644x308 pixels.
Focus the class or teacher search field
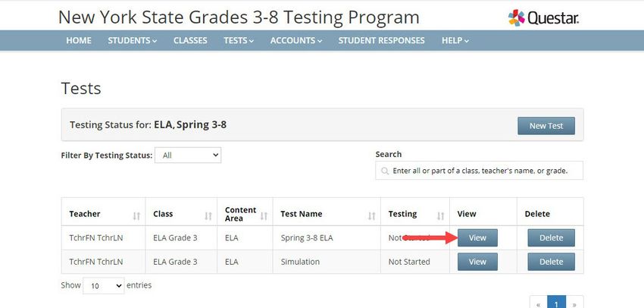480,170
